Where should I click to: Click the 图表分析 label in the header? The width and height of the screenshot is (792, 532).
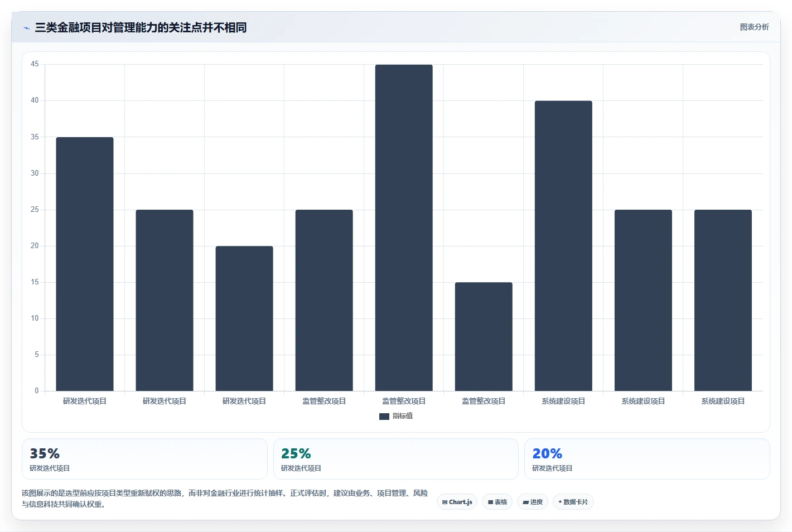[x=754, y=27]
